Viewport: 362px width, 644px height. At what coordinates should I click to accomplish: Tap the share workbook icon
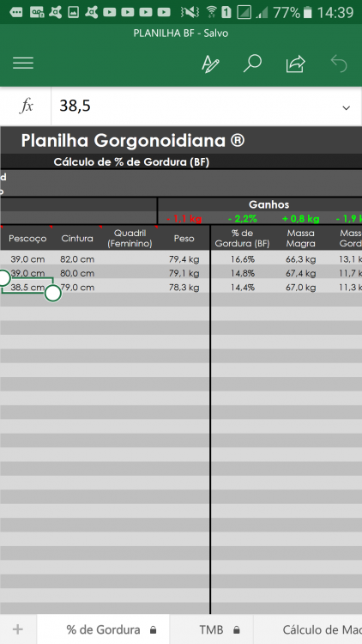(295, 64)
